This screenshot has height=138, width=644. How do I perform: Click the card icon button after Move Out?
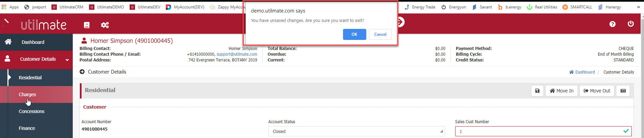[623, 91]
